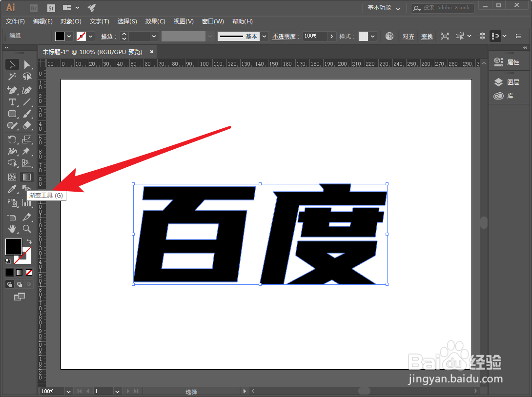Viewport: 532px width, 397px height.
Task: Reset default fill and stroke
Action: coord(7,261)
